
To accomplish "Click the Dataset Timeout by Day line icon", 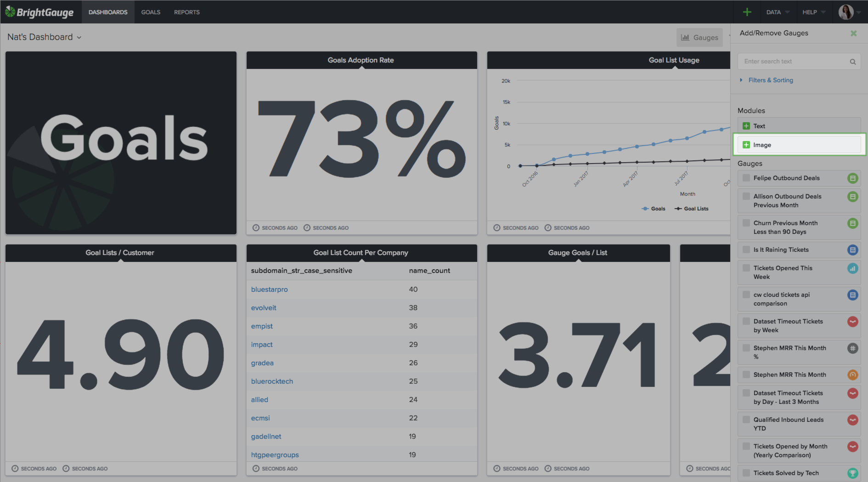I will [x=853, y=393].
